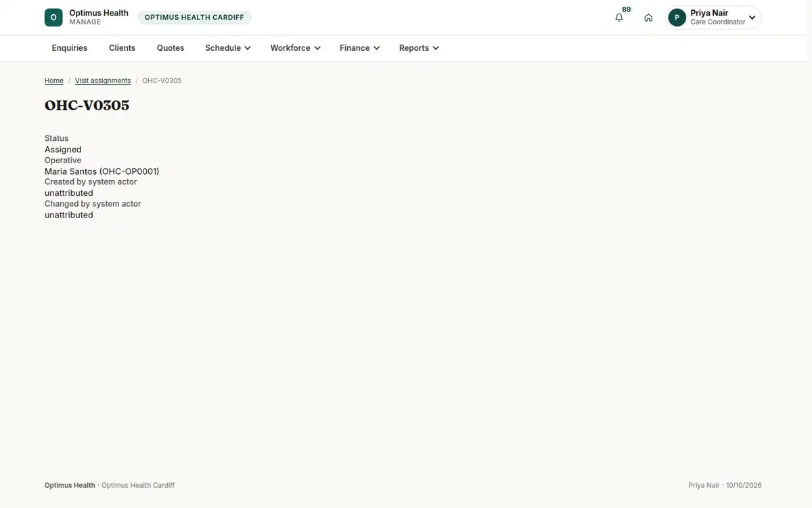
Task: Navigate to Visit assignments breadcrumb
Action: [103, 81]
